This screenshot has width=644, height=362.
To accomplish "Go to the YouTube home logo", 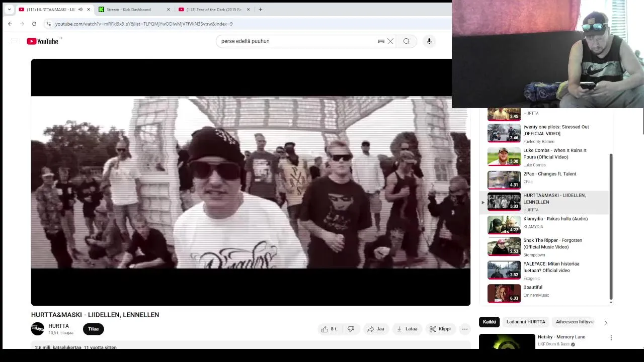I will (43, 41).
